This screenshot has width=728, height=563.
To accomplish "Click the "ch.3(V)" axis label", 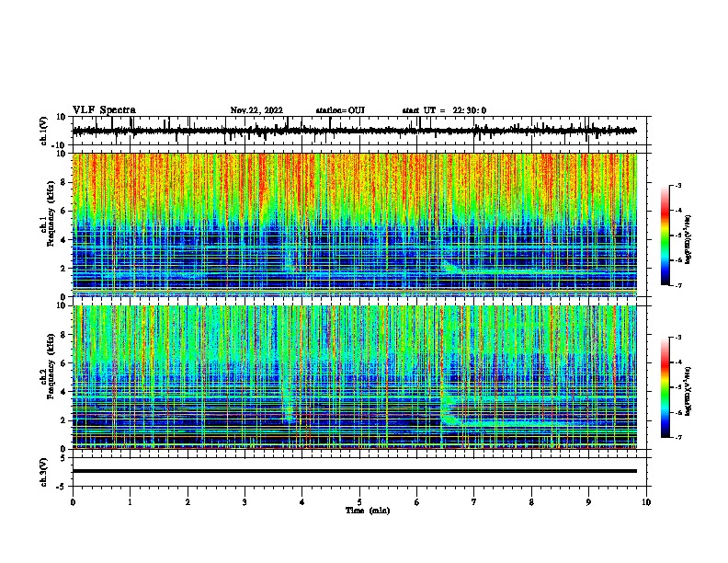I will (44, 472).
